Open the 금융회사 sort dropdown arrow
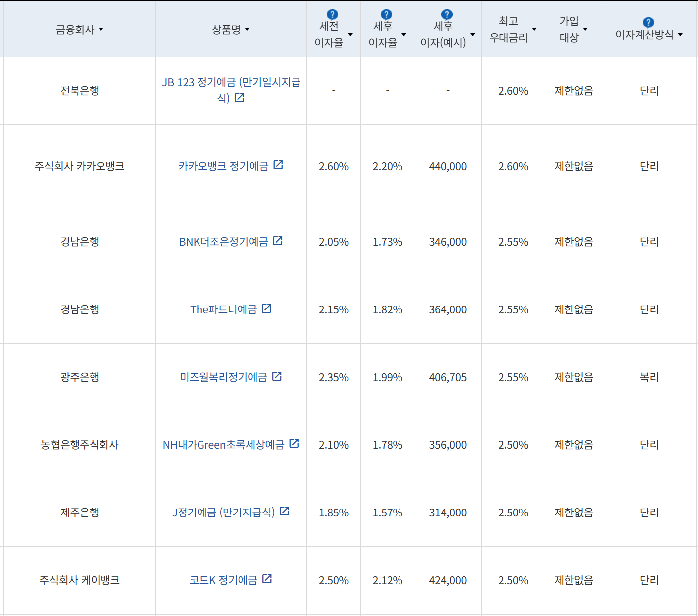Image resolution: width=698 pixels, height=616 pixels. coord(101,30)
